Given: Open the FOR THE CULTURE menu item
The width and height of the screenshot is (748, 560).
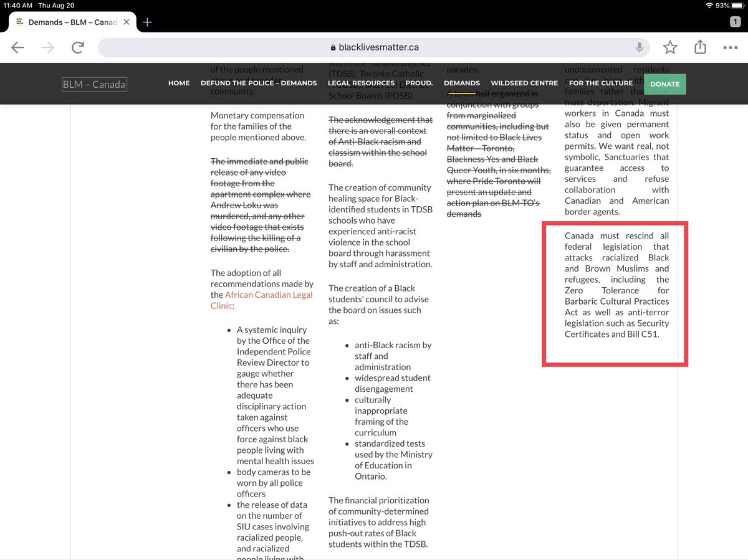Looking at the screenshot, I should [x=601, y=83].
